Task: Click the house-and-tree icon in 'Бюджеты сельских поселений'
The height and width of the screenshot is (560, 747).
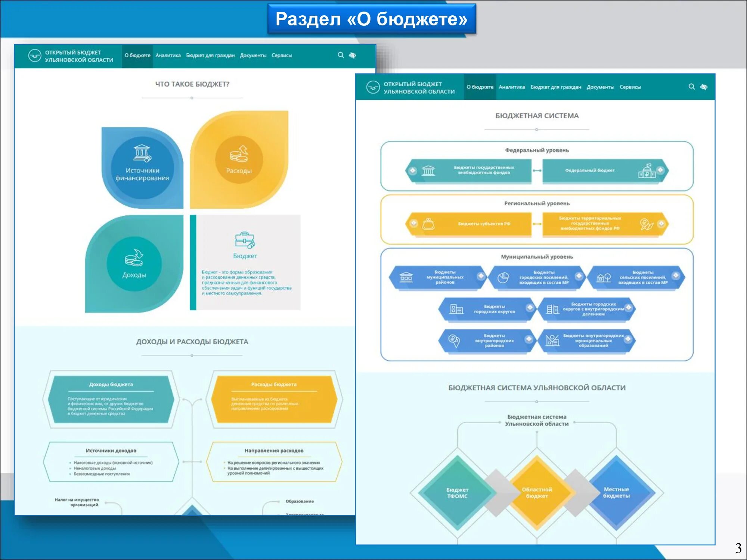Action: coord(604,277)
